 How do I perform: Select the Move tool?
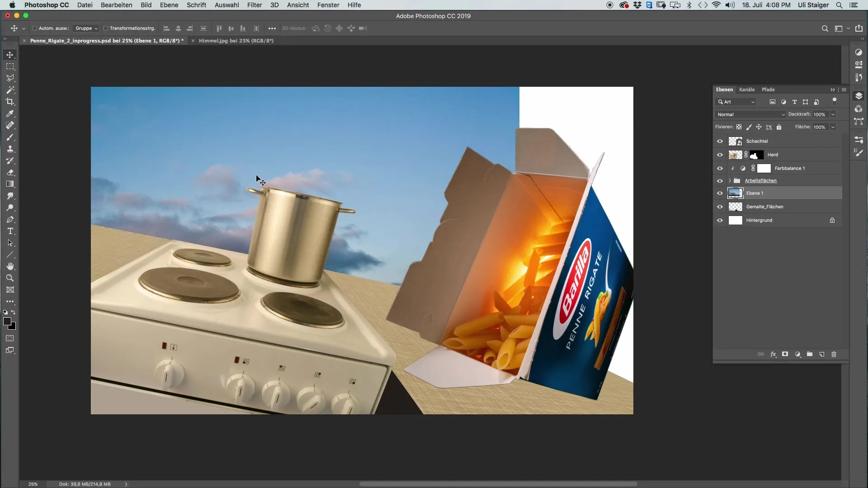pos(10,55)
